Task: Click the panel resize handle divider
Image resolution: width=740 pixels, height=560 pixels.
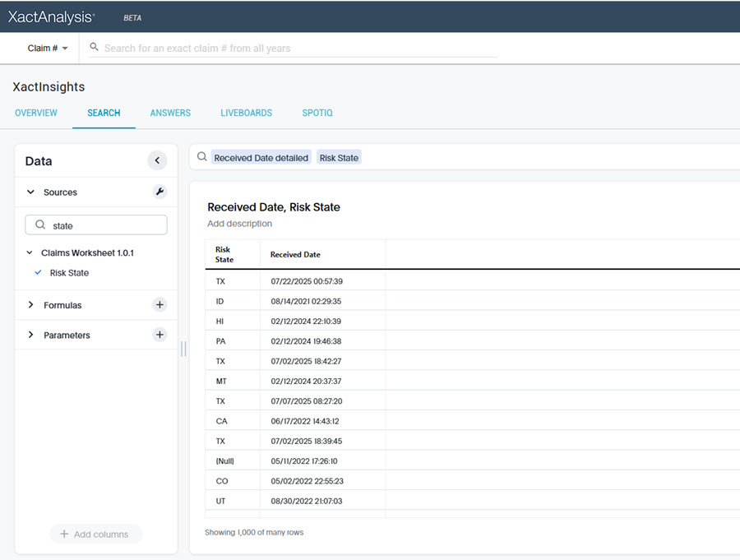Action: [183, 349]
